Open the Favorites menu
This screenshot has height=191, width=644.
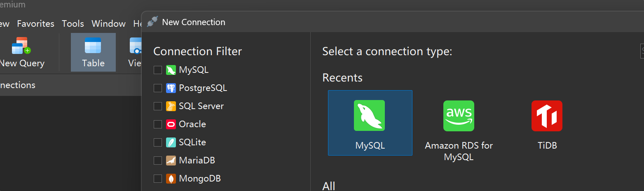[35, 24]
